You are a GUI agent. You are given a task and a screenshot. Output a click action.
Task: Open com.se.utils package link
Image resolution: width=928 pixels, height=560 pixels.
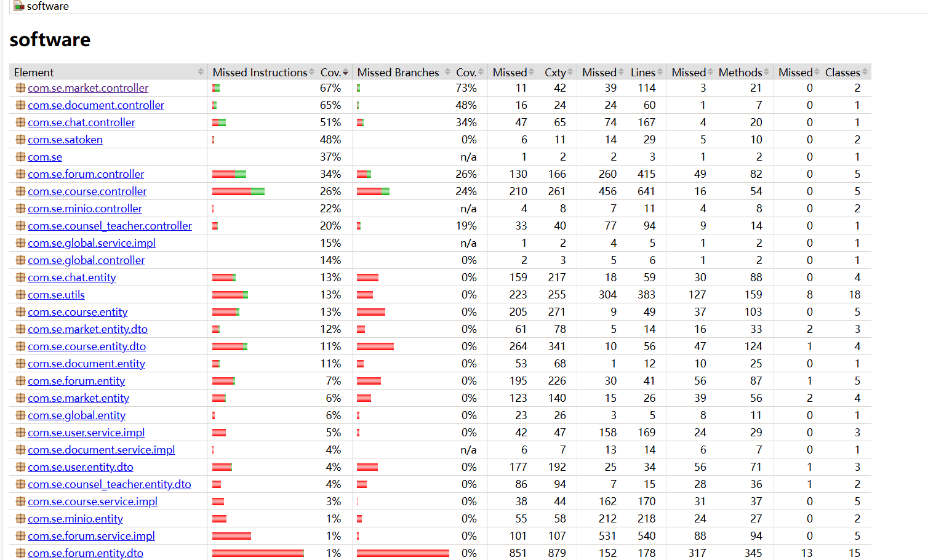pyautogui.click(x=56, y=295)
